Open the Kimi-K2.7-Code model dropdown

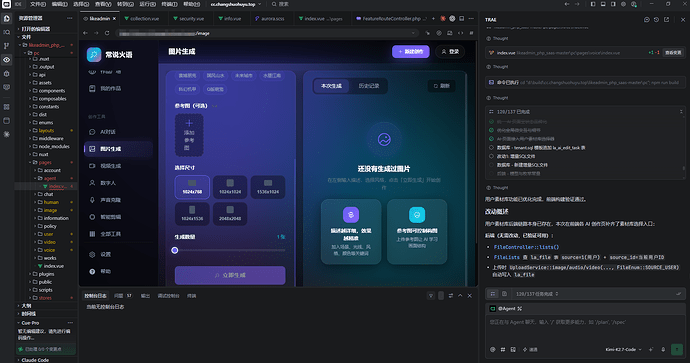tap(623, 349)
